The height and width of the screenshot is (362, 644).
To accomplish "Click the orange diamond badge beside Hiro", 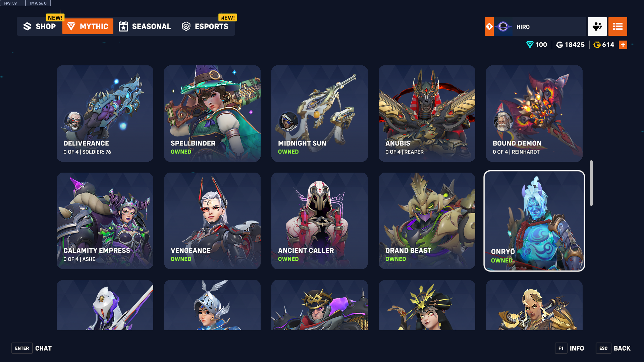I will click(x=489, y=26).
